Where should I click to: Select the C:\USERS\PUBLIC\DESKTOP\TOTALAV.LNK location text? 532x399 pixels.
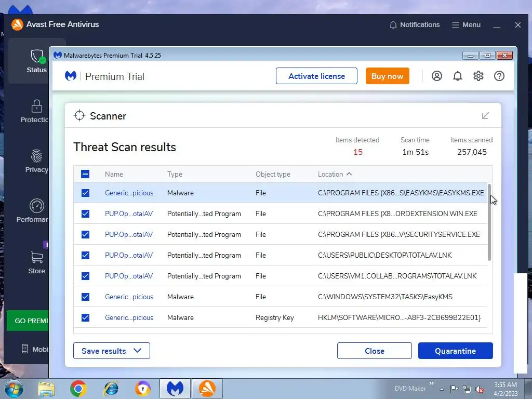(385, 255)
